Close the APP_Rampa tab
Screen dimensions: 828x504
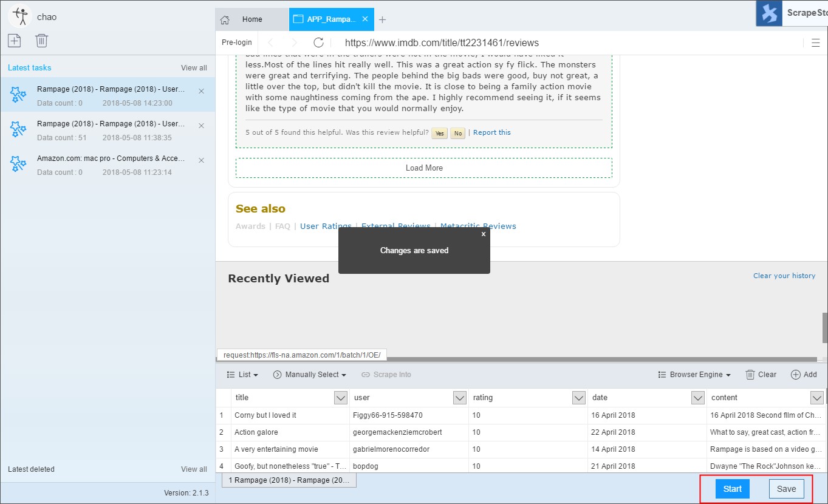pos(365,19)
